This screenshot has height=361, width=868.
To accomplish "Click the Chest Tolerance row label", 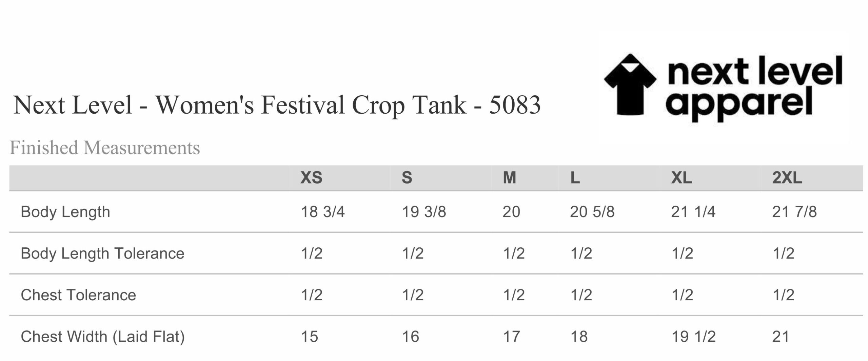I will point(78,295).
